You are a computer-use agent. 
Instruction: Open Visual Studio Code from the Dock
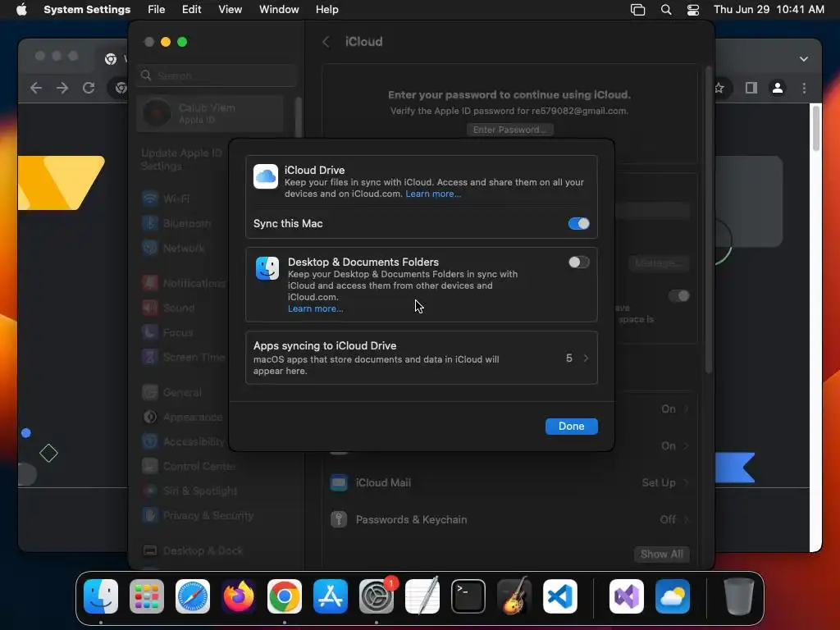pyautogui.click(x=560, y=596)
